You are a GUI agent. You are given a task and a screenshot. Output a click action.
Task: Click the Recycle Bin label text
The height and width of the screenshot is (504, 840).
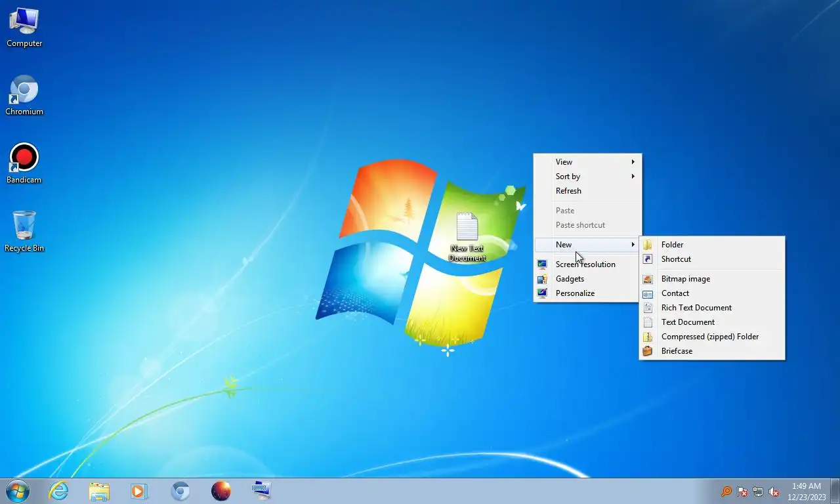(24, 248)
